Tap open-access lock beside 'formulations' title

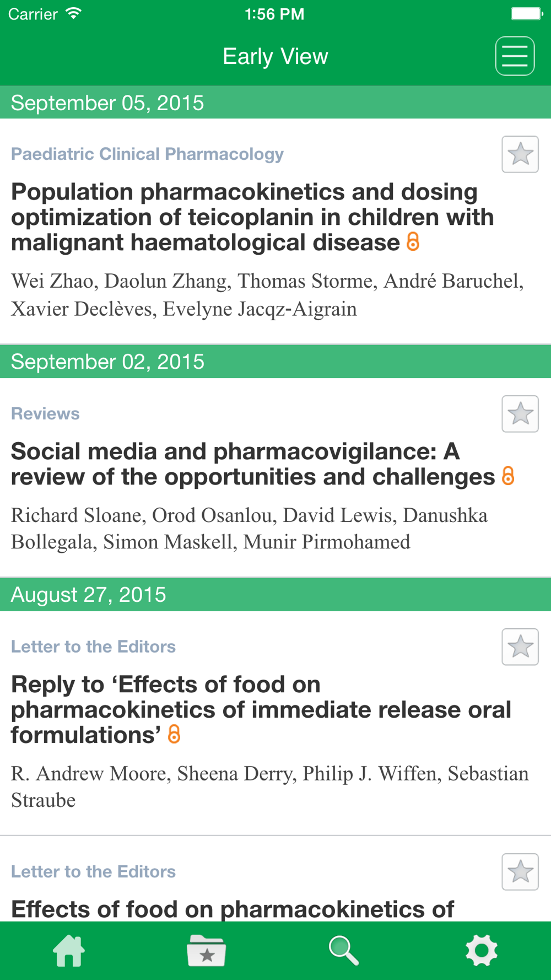coord(174,734)
